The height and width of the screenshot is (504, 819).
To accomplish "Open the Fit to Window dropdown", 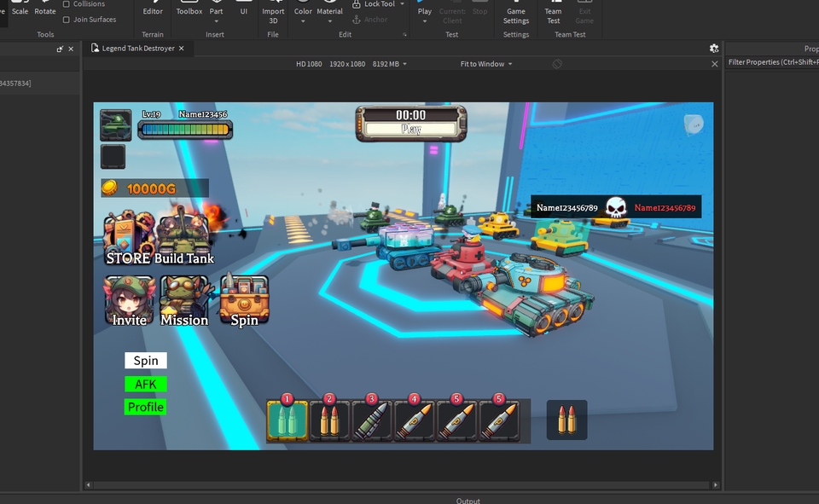I will point(482,63).
